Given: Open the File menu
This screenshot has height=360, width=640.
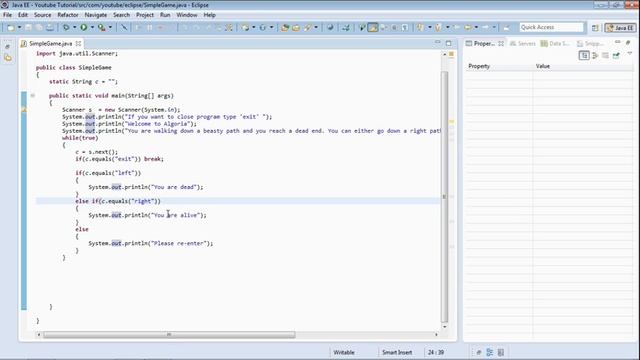Looking at the screenshot, I should (7, 15).
